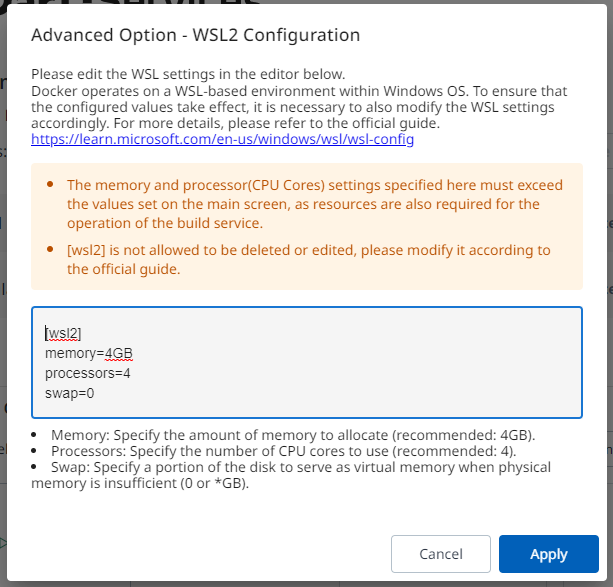Click the swap=0 line in editor

(x=69, y=393)
